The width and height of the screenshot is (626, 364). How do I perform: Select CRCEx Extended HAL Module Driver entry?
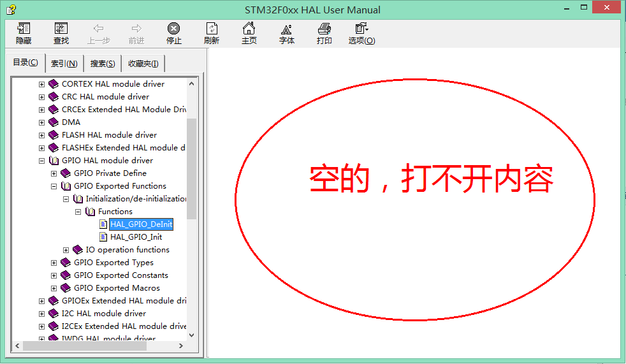pyautogui.click(x=124, y=110)
